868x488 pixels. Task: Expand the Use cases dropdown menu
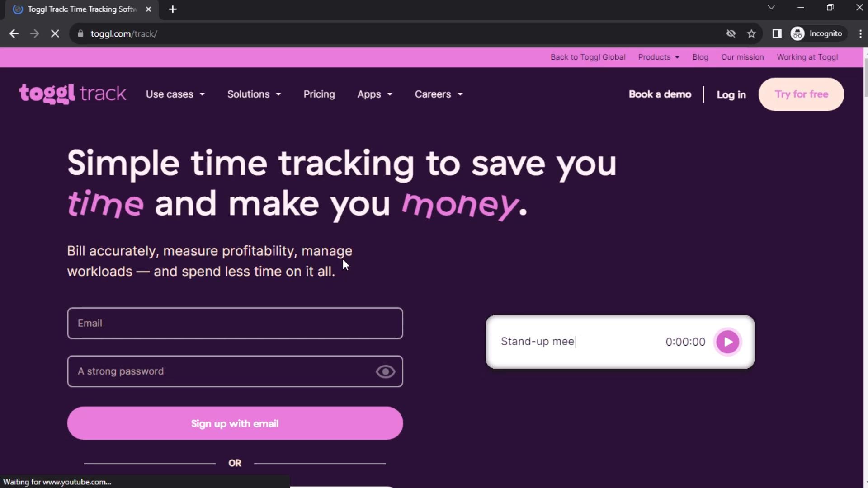[175, 94]
